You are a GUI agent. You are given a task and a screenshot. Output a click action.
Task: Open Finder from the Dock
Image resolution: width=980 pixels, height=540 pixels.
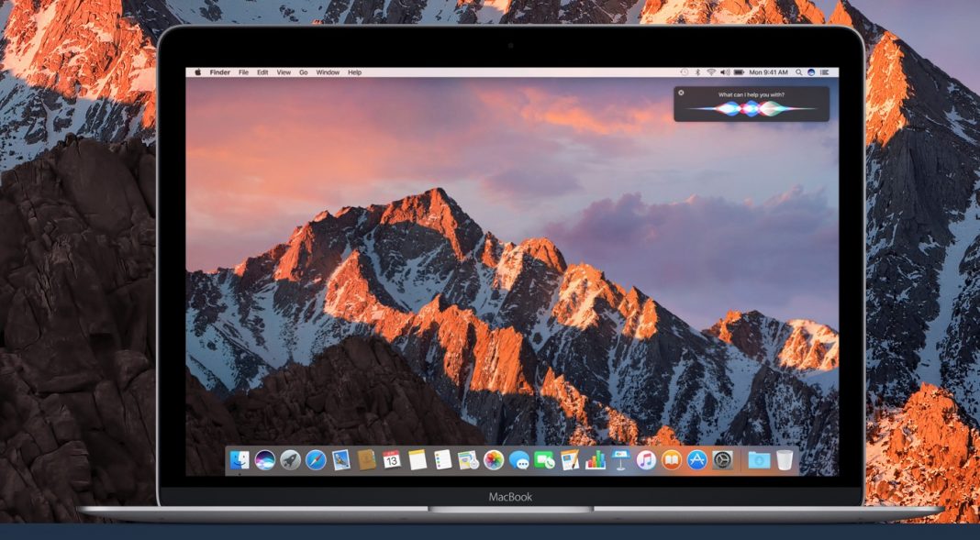tap(239, 460)
